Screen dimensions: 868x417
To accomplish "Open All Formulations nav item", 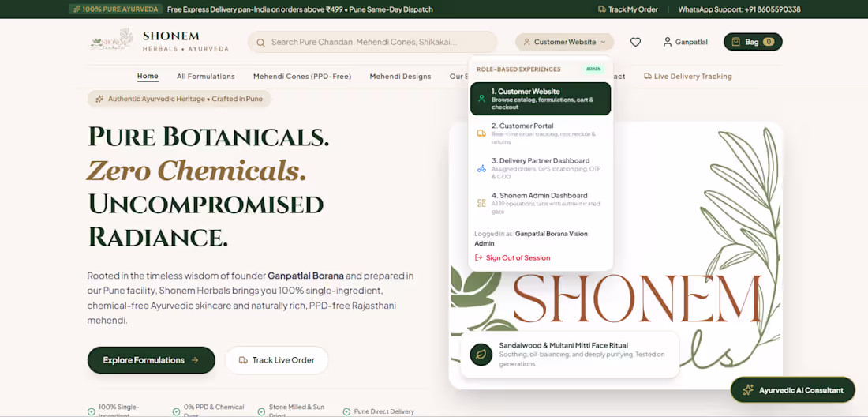I will 206,77.
